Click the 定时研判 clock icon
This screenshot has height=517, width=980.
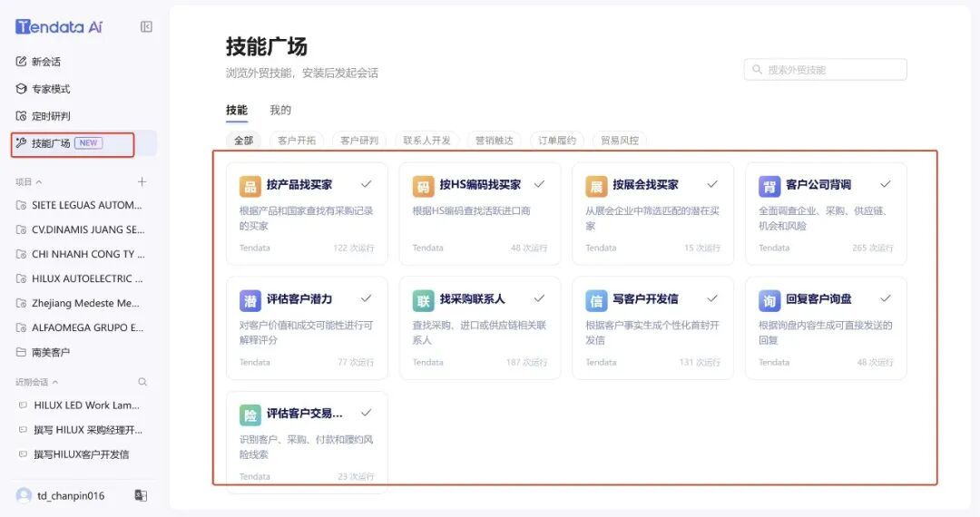coord(21,116)
